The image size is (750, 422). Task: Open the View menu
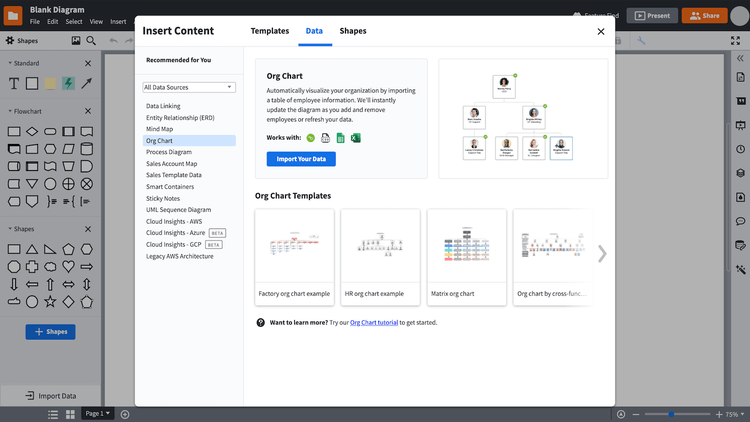pyautogui.click(x=96, y=22)
